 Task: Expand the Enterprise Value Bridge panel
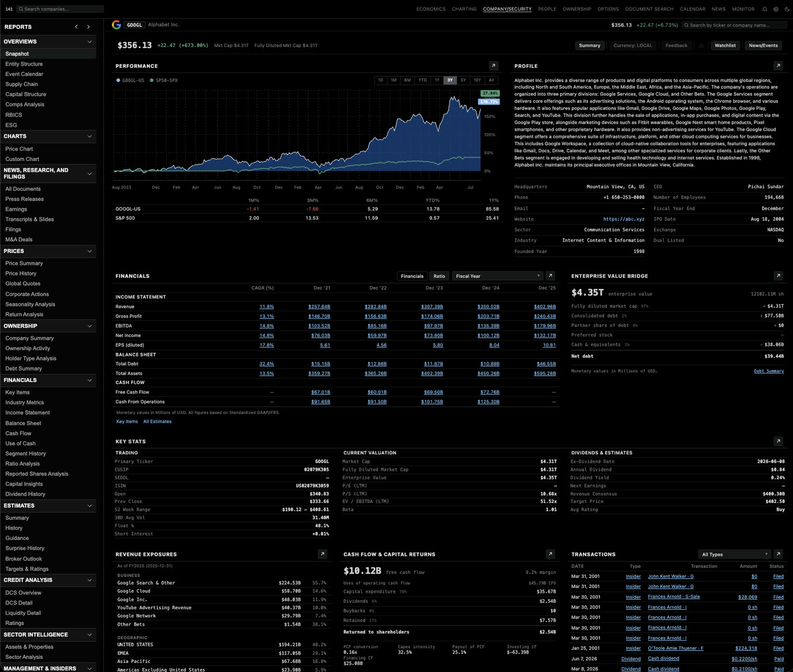[778, 276]
